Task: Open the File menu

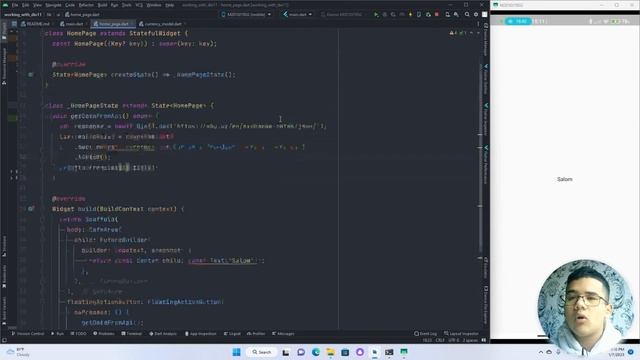Action: click(15, 5)
